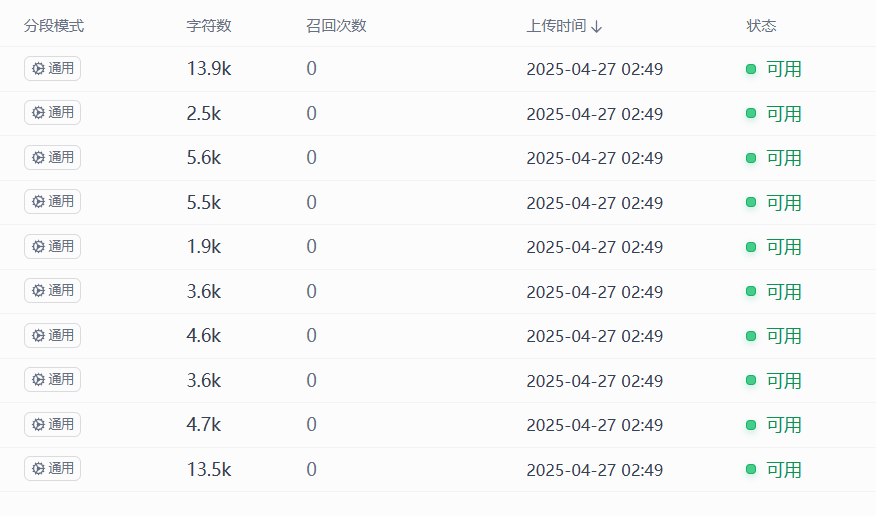
Task: Click the 字符数 column header
Action: tap(209, 26)
